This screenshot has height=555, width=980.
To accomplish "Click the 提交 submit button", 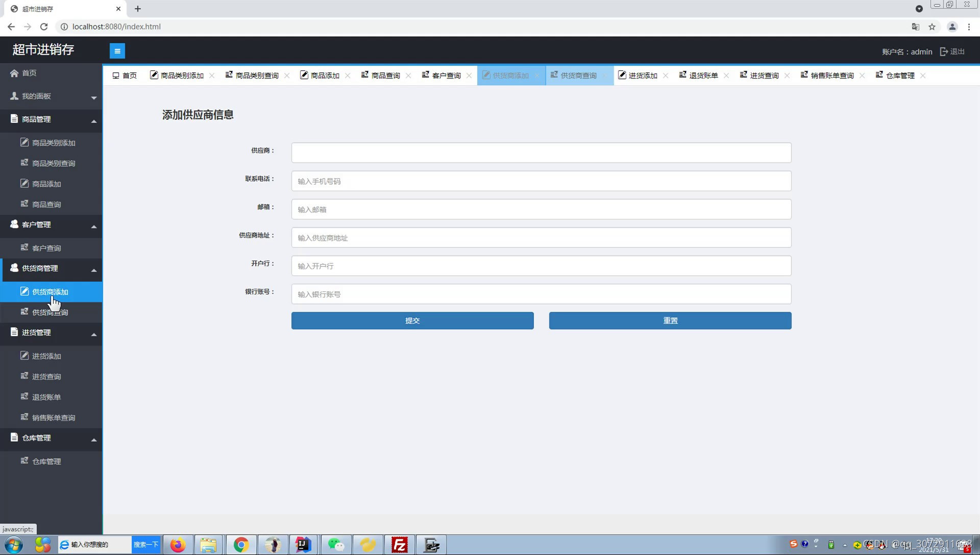I will (x=412, y=321).
